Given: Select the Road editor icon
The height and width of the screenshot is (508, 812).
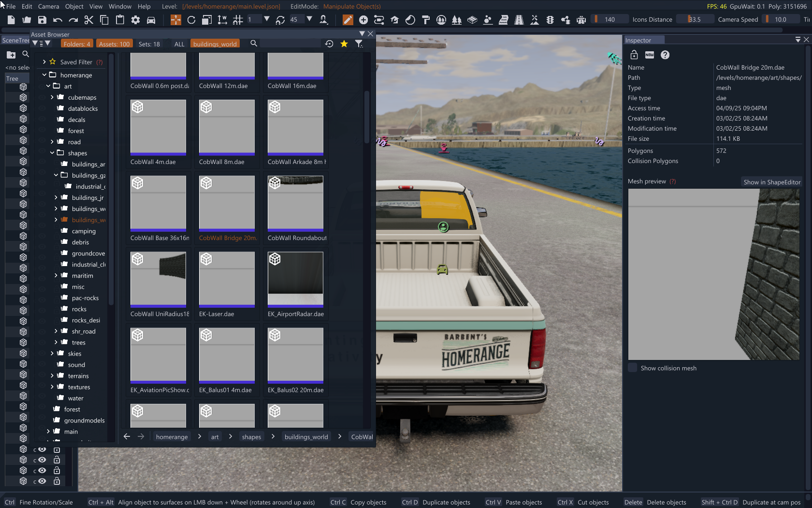Looking at the screenshot, I should [x=519, y=20].
